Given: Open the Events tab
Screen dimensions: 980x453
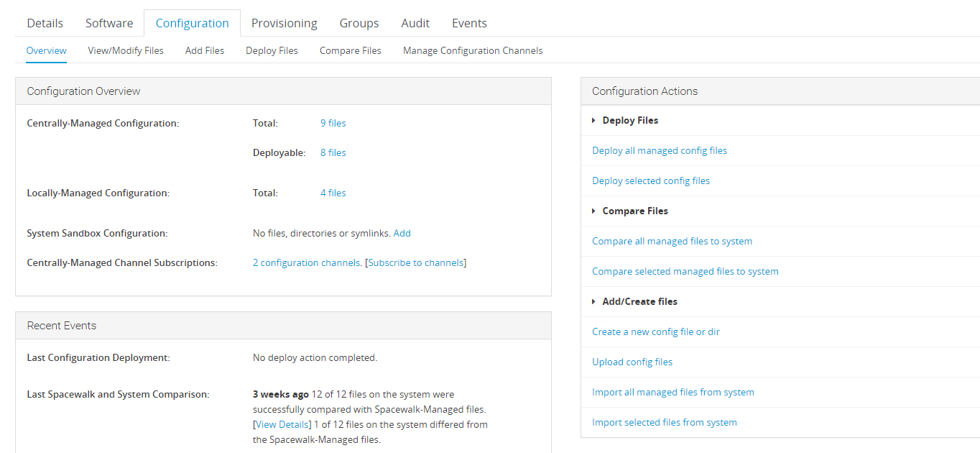Looking at the screenshot, I should [468, 22].
